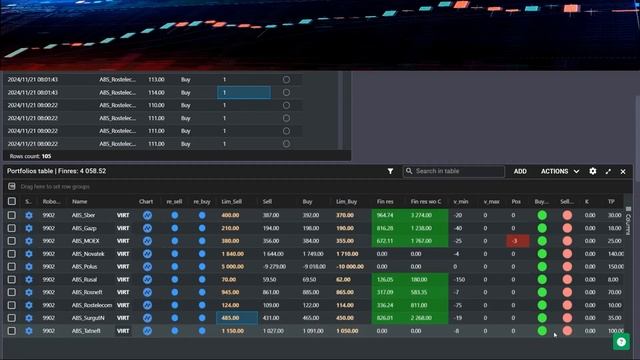Click search magnifier icon in table
The image size is (640, 360).
409,171
